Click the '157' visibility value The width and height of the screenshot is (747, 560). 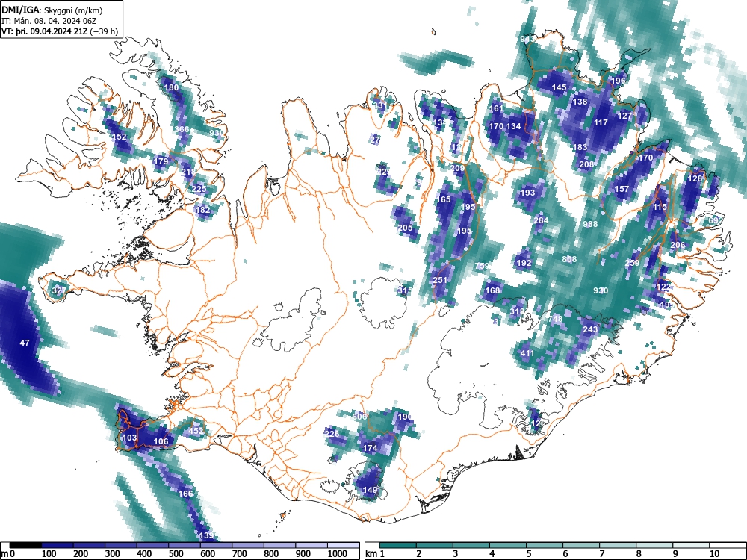pos(622,189)
